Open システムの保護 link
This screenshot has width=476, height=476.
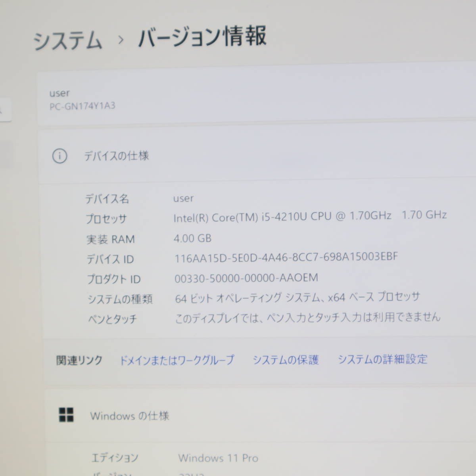click(x=286, y=360)
